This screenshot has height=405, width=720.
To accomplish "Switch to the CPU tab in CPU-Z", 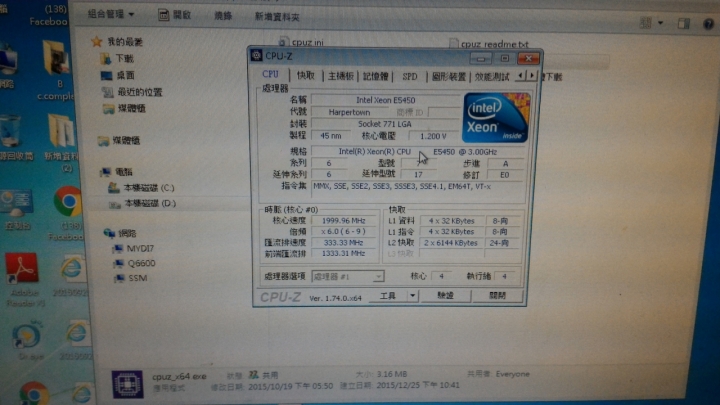I will tap(270, 74).
